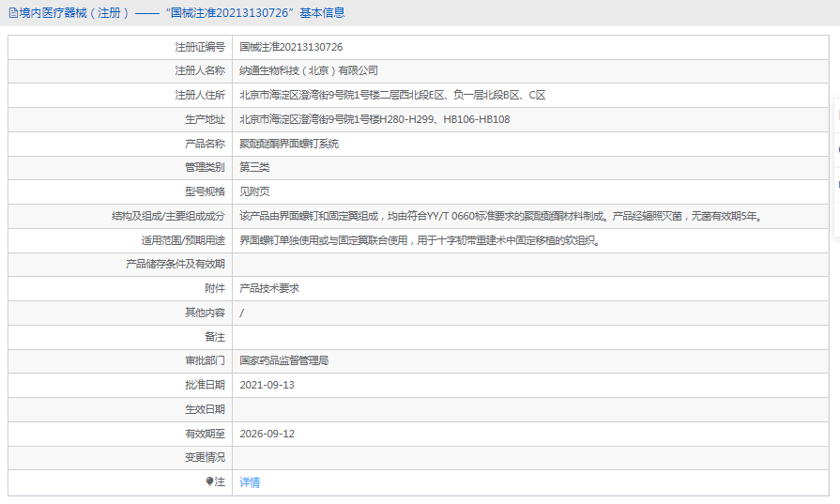Select the value 第三类
The image size is (840, 504).
click(254, 167)
